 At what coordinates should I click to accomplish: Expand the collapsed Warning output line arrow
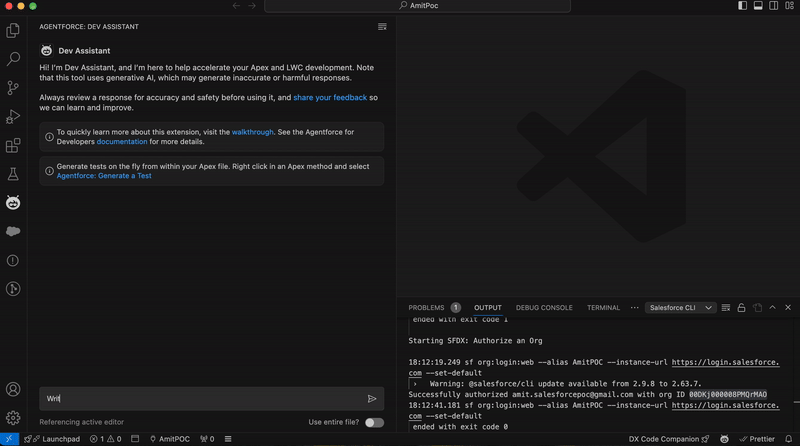point(415,384)
